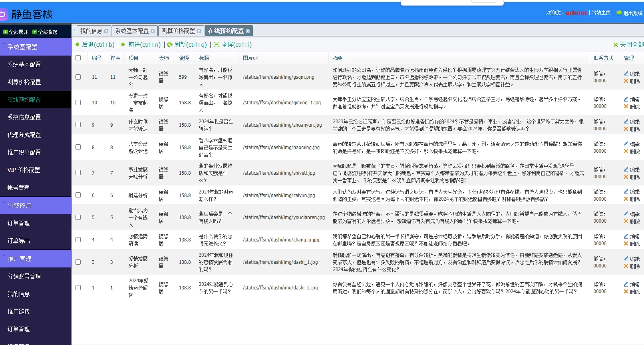
Task: Click 全部展开 to expand all menus
Action: coord(16,32)
